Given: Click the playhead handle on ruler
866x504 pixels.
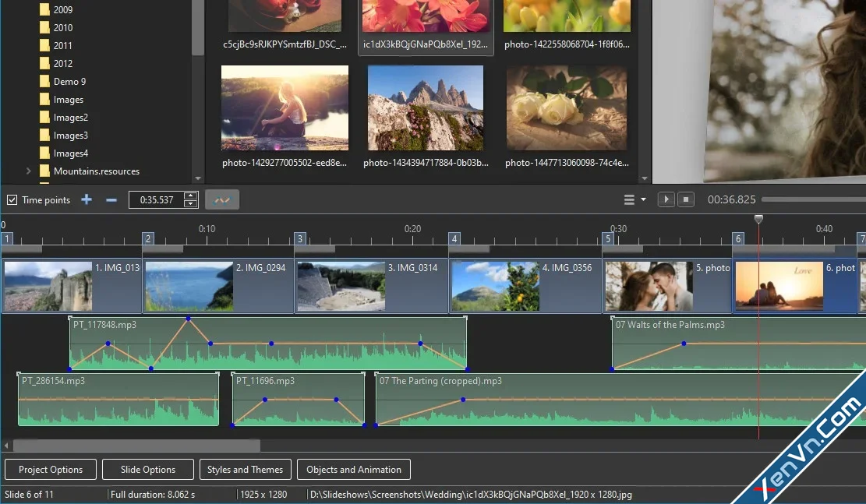Looking at the screenshot, I should [759, 219].
